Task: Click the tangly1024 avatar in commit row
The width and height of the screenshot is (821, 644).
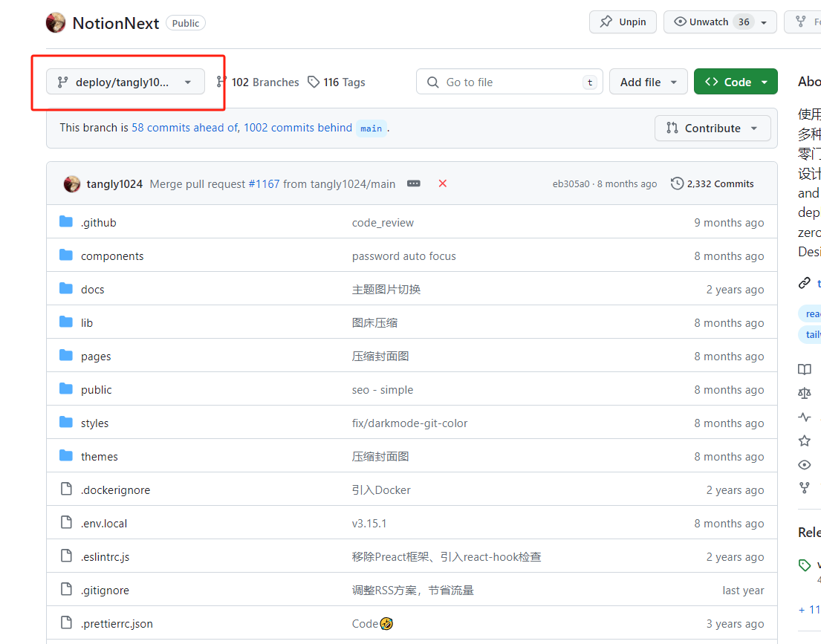Action: pyautogui.click(x=72, y=183)
